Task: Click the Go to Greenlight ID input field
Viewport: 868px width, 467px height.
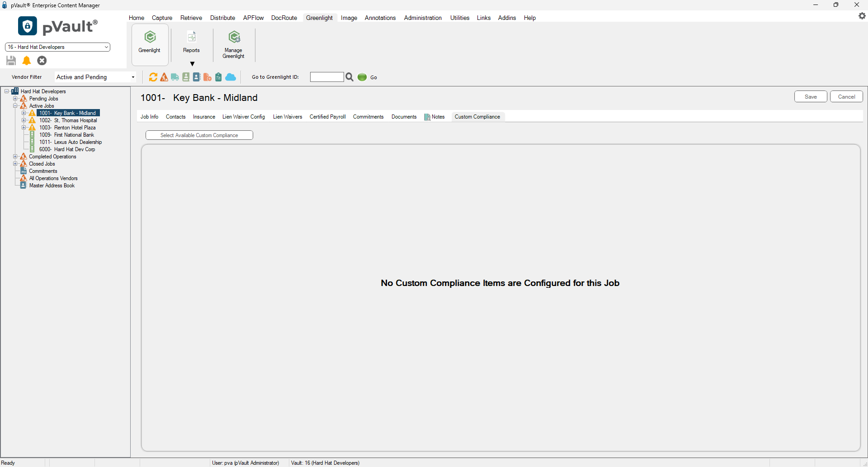Action: 327,77
